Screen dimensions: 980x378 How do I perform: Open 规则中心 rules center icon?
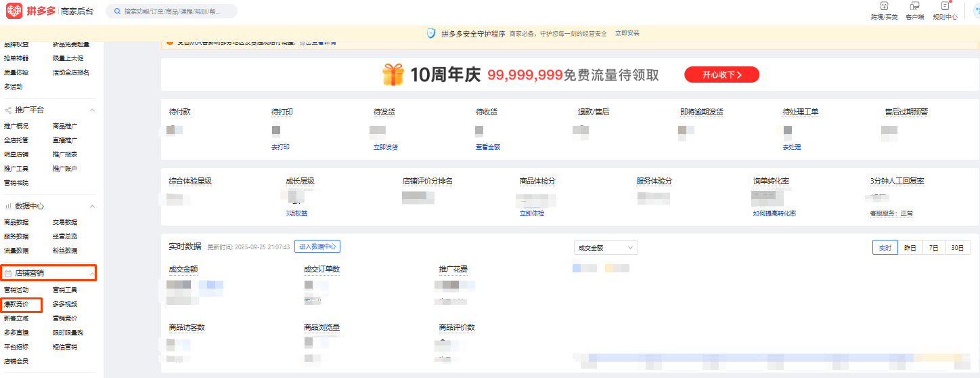coord(945,6)
